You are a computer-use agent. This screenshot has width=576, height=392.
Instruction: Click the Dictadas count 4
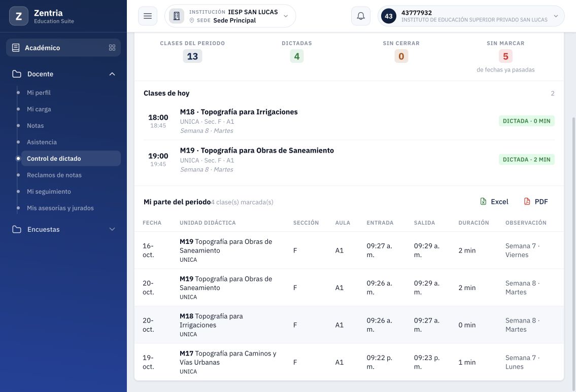[297, 56]
